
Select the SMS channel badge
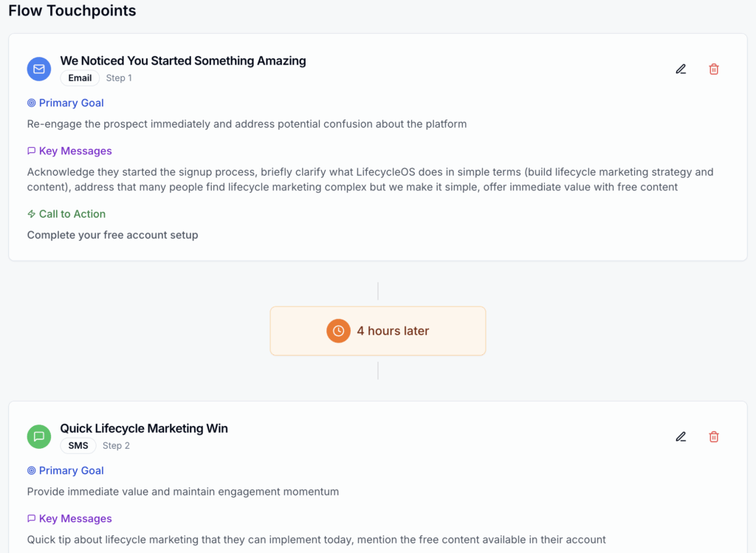78,446
